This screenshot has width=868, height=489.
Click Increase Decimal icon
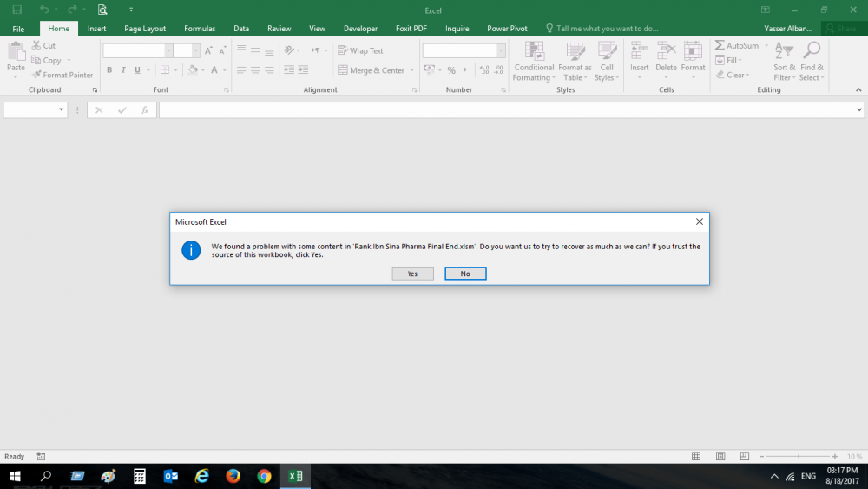pos(484,69)
